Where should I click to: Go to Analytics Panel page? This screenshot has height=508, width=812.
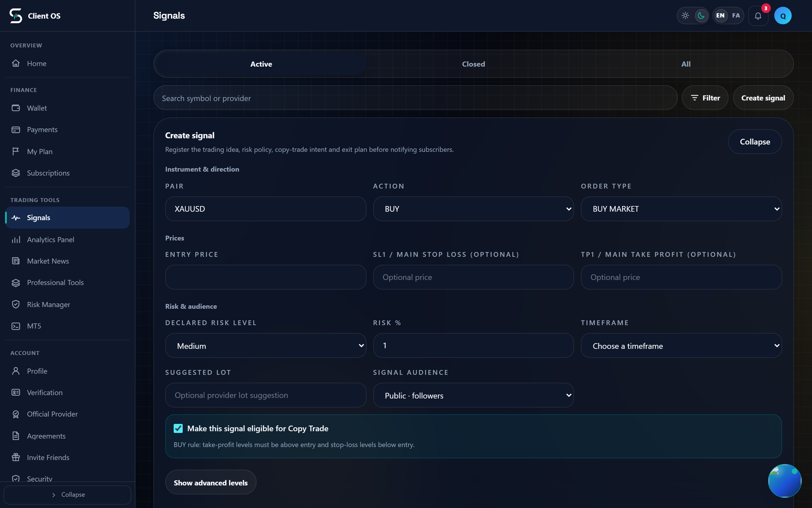67,240
